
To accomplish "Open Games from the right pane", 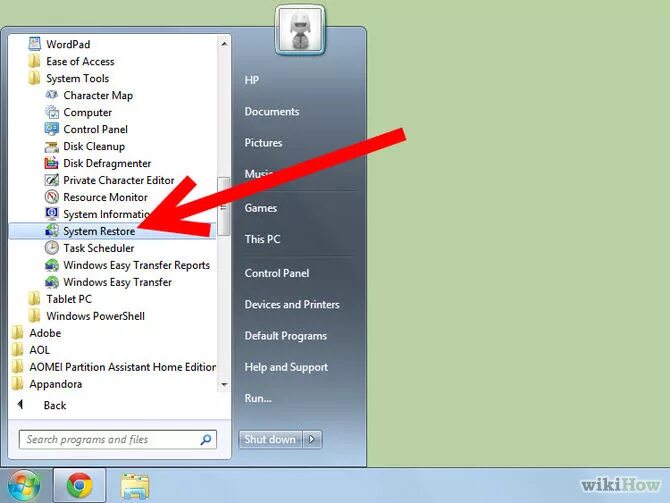I will tap(261, 208).
